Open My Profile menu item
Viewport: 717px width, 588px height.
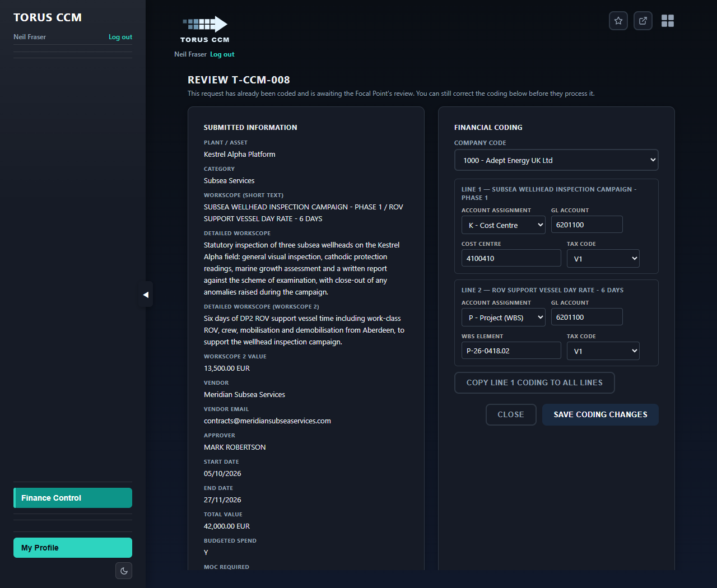pyautogui.click(x=73, y=548)
